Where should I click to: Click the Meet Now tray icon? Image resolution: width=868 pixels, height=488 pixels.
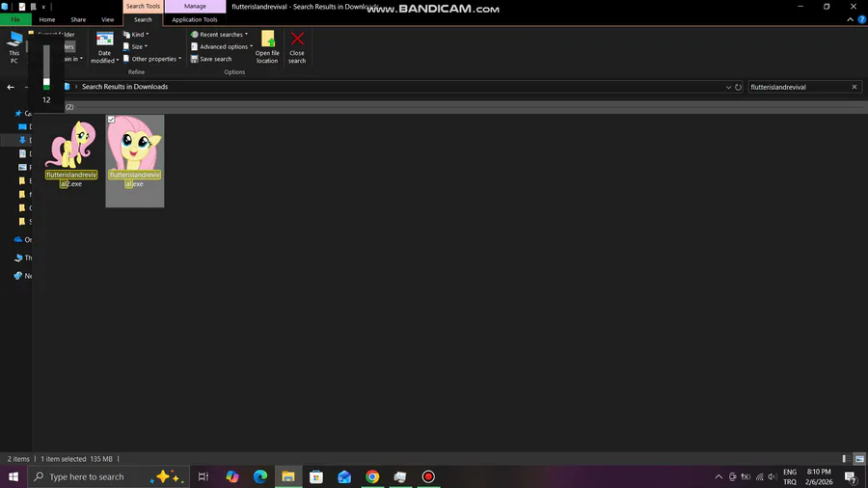click(732, 477)
